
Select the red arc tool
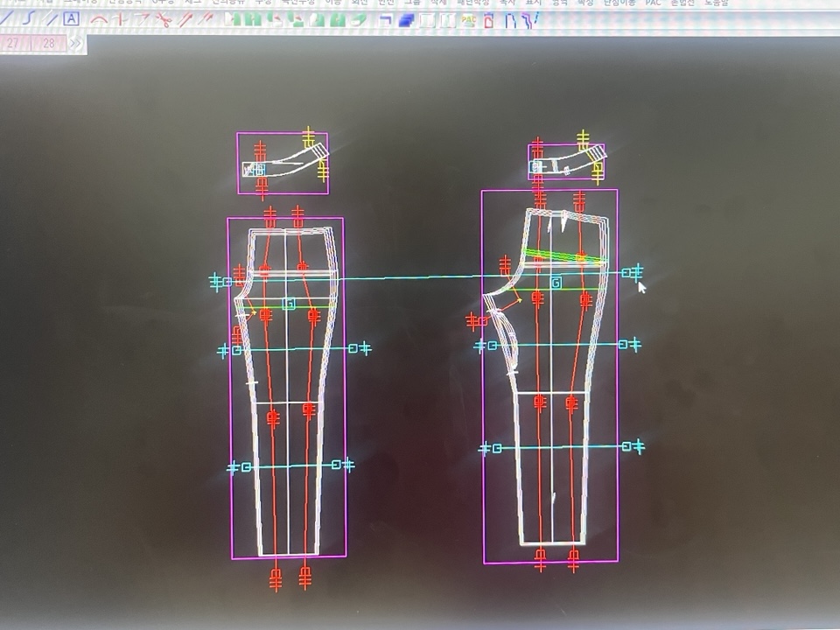(x=98, y=18)
